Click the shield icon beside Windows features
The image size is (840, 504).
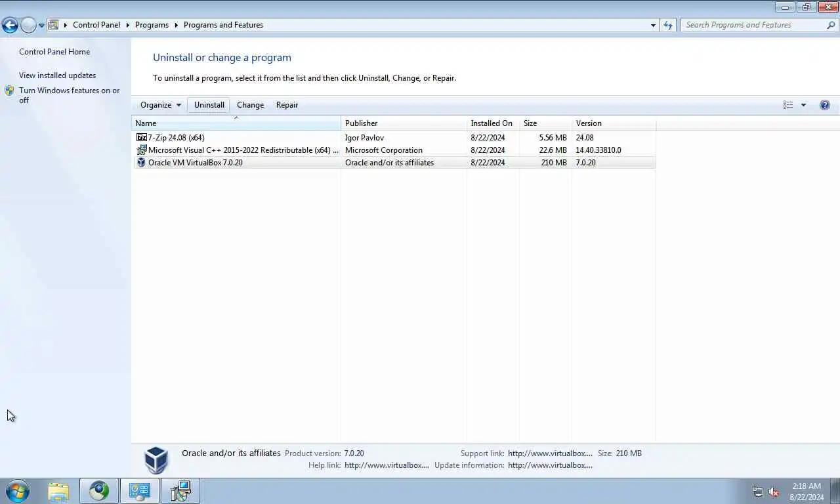coord(9,91)
